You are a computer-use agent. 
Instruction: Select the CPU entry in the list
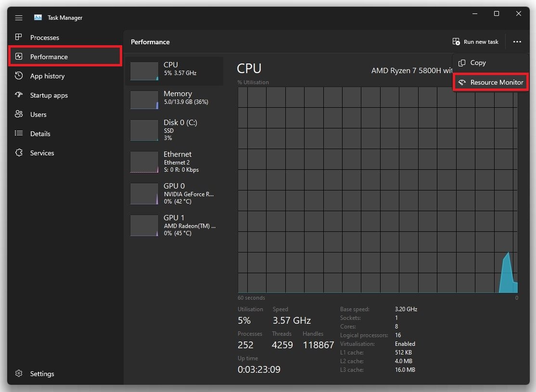(x=174, y=71)
